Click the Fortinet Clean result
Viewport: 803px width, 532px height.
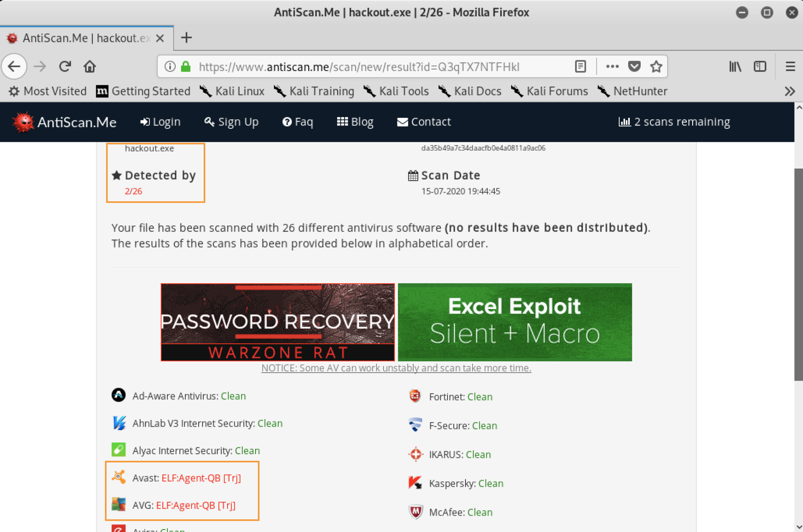(480, 397)
